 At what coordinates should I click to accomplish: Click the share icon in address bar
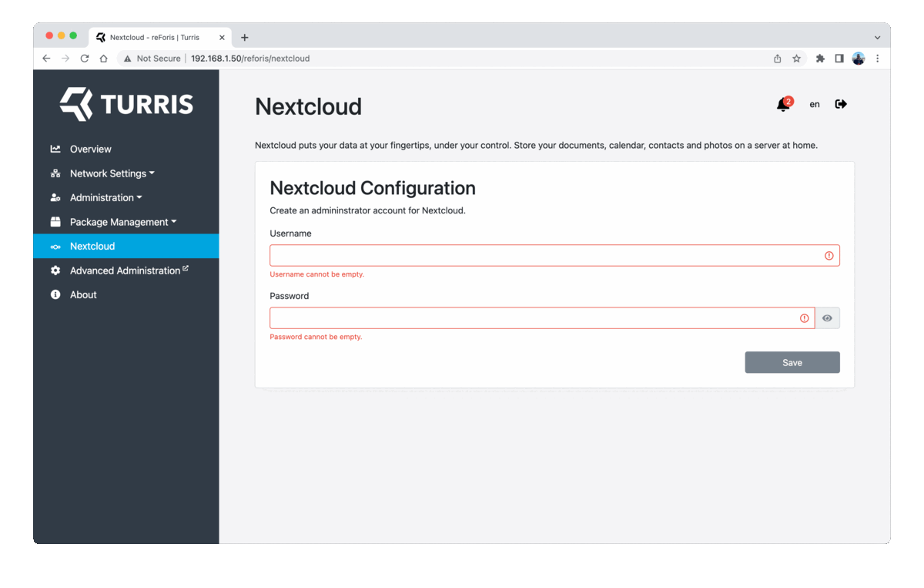(778, 59)
